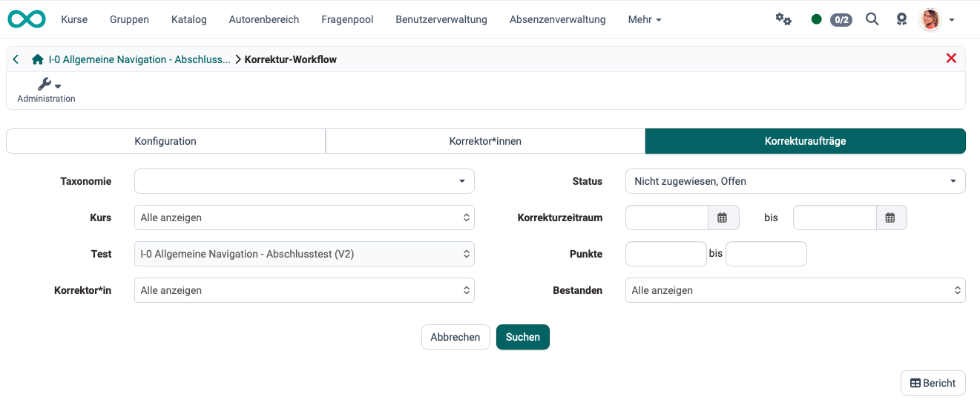Click the back arrow in breadcrumb
980x406 pixels.
tap(16, 59)
